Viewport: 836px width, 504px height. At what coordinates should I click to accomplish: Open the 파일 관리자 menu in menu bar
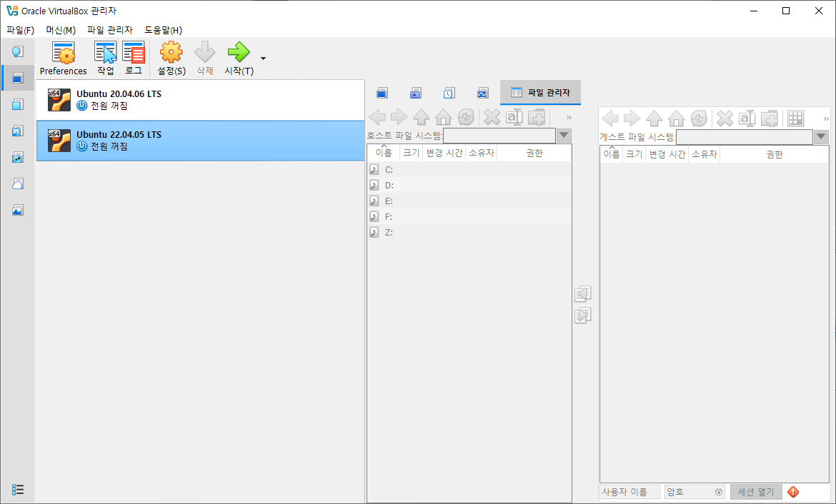point(110,31)
